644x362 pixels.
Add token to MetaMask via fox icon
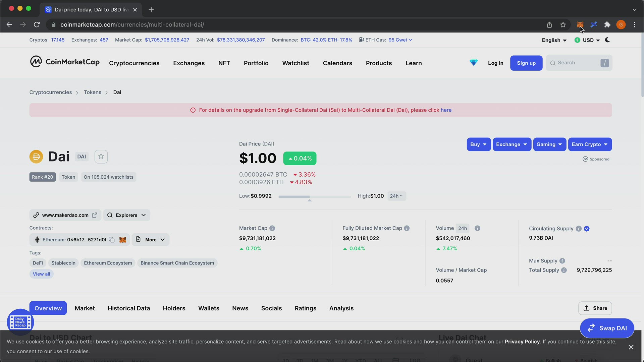pyautogui.click(x=123, y=240)
